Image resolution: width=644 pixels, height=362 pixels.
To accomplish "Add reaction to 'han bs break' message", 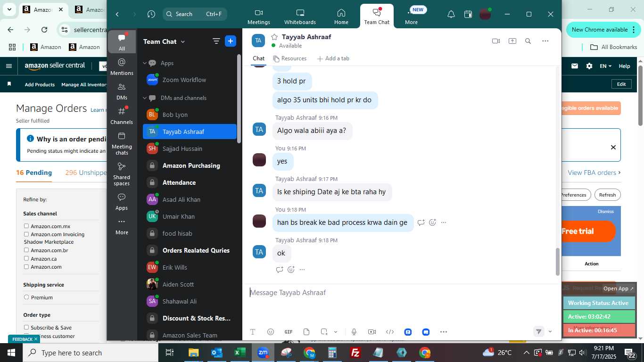I will [x=432, y=222].
